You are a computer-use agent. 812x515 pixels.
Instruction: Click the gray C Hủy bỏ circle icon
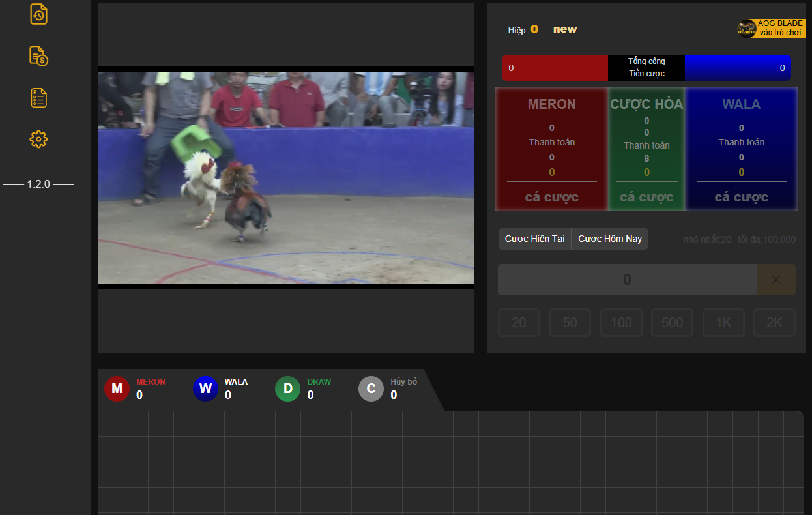click(x=371, y=389)
